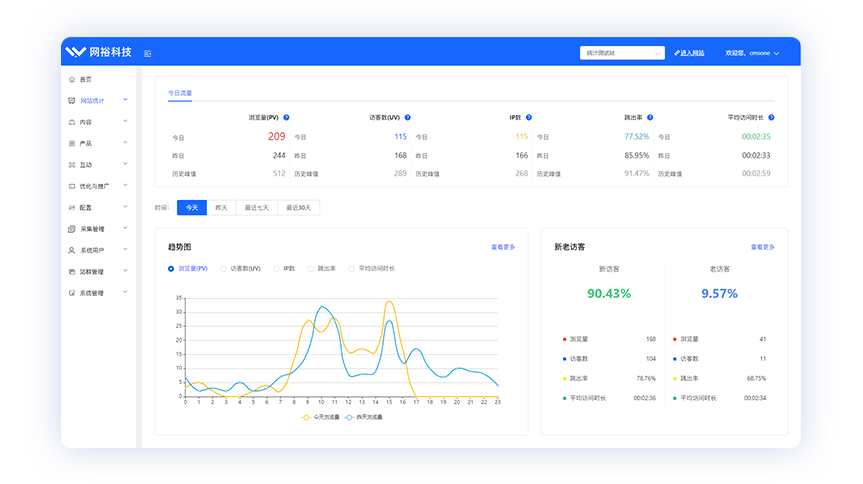This screenshot has height=484, width=863.
Task: Select the 浏览量(PV) radio in the trend chart
Action: [171, 269]
